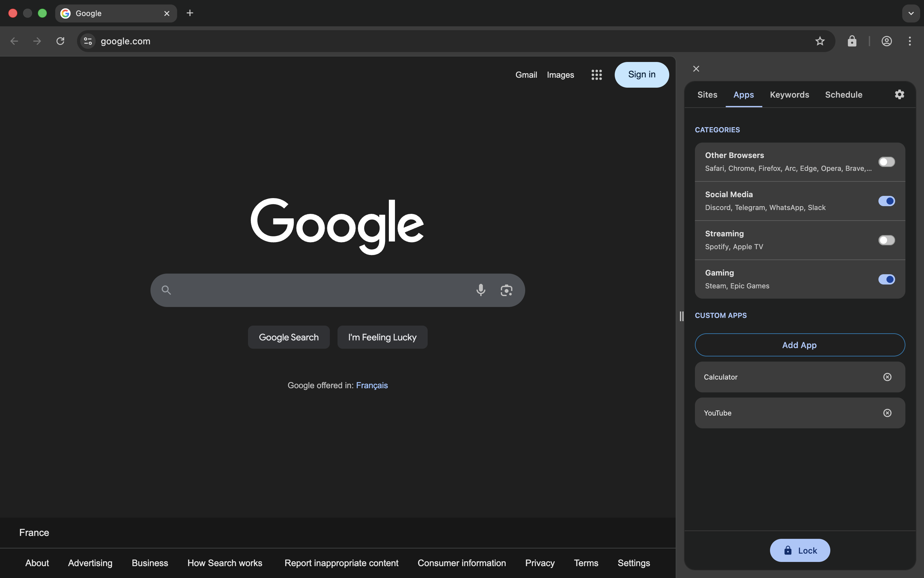
Task: Click the forward navigation arrow
Action: [x=37, y=41]
